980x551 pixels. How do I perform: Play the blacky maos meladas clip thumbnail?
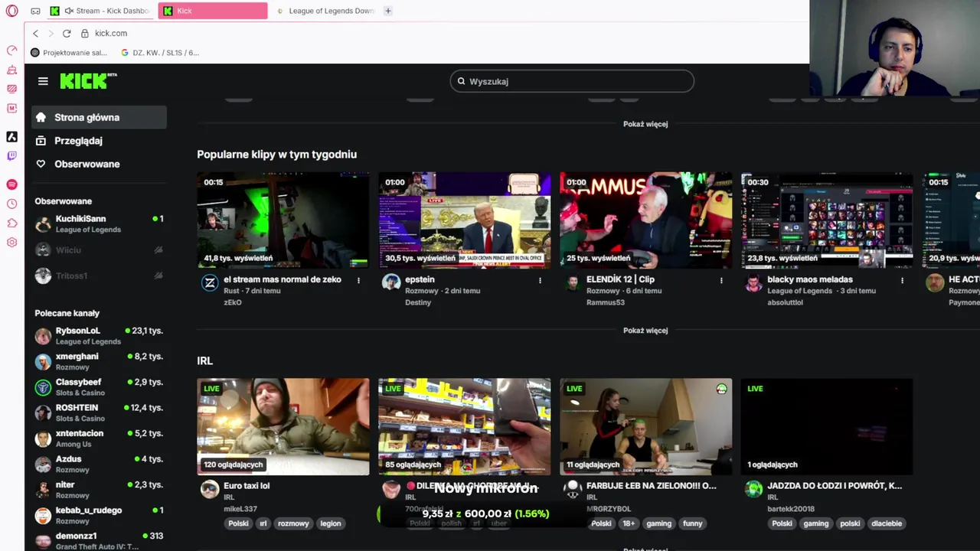[x=827, y=220]
